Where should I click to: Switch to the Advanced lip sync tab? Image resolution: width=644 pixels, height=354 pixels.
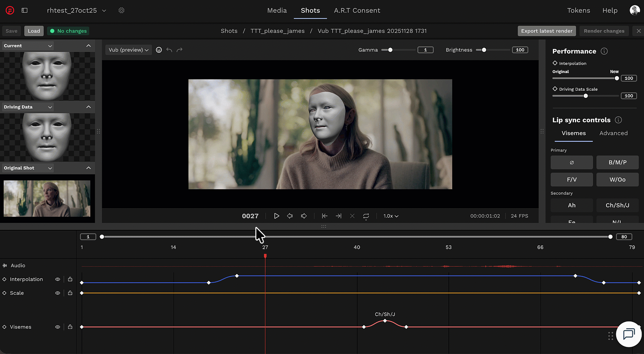click(x=613, y=133)
